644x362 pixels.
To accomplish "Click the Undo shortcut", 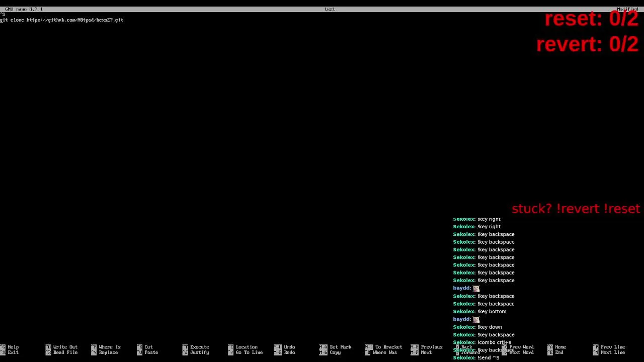I will (285, 347).
